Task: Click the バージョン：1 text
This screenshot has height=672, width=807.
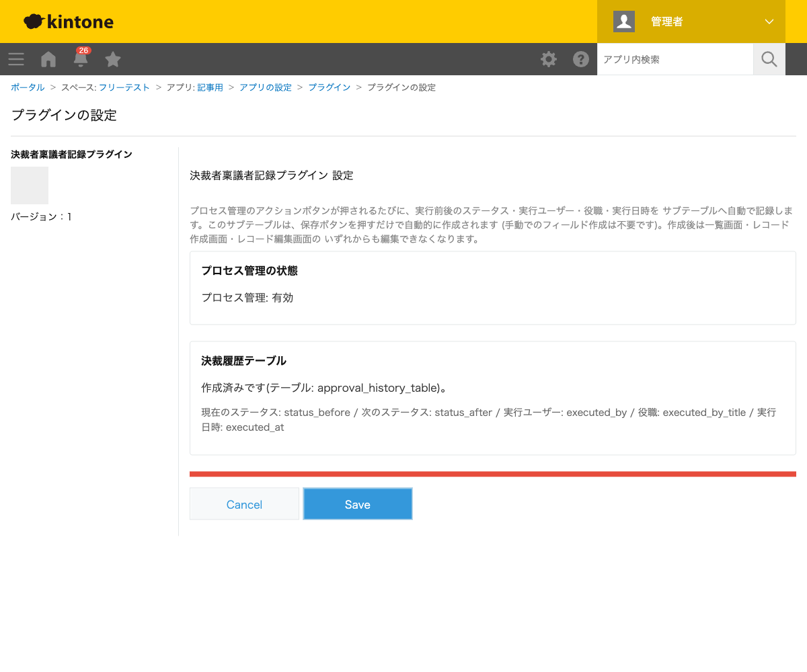Action: [x=41, y=216]
